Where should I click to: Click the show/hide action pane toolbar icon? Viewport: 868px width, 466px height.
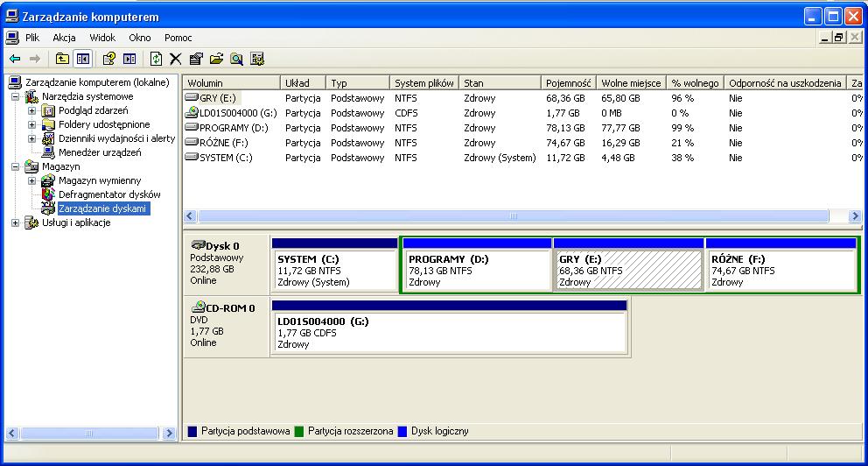pyautogui.click(x=129, y=59)
